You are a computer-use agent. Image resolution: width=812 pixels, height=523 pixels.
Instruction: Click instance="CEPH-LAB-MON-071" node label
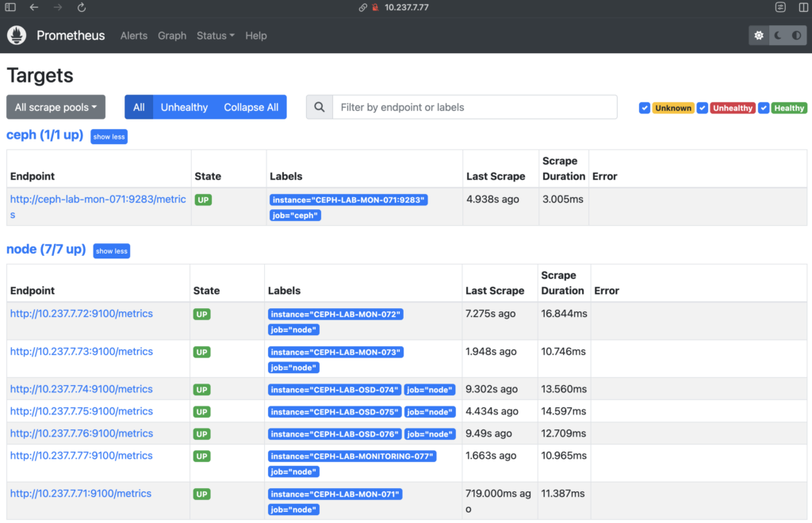tap(335, 494)
